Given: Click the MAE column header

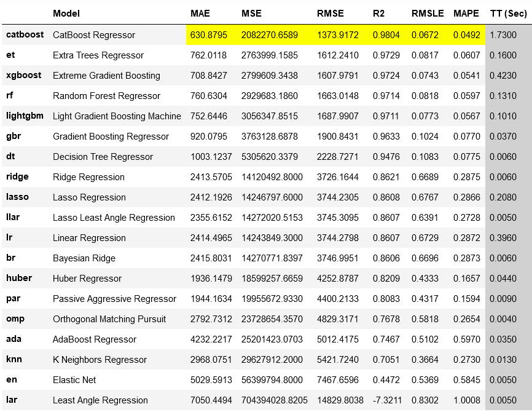Looking at the screenshot, I should (x=200, y=14).
